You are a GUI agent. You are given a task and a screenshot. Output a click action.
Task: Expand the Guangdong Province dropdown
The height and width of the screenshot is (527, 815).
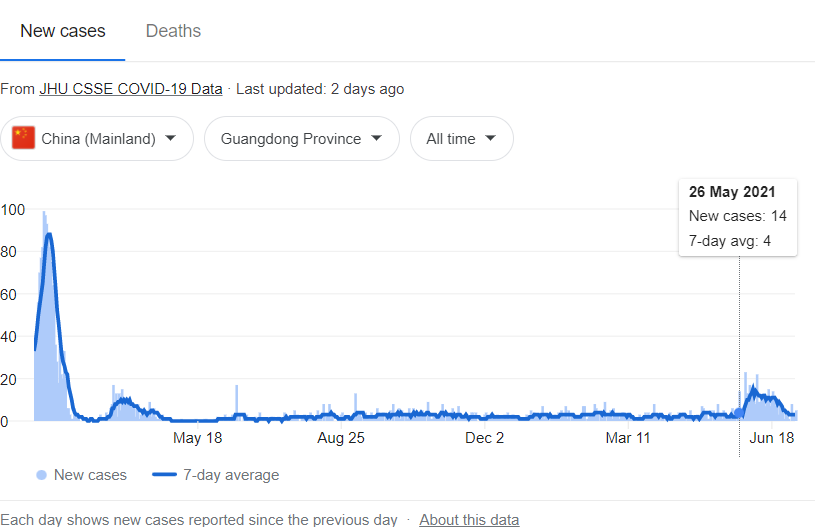click(301, 139)
